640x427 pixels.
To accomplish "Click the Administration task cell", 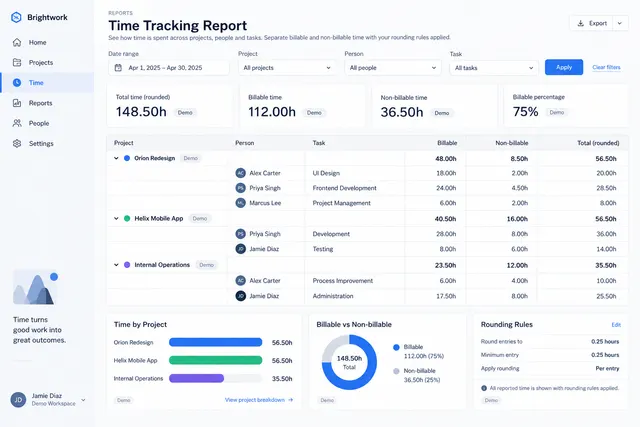I will tap(333, 296).
